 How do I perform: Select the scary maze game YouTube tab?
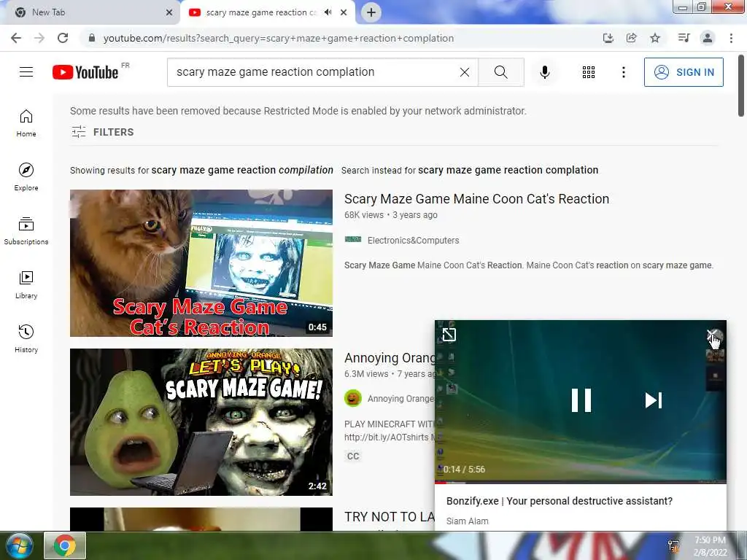click(260, 12)
